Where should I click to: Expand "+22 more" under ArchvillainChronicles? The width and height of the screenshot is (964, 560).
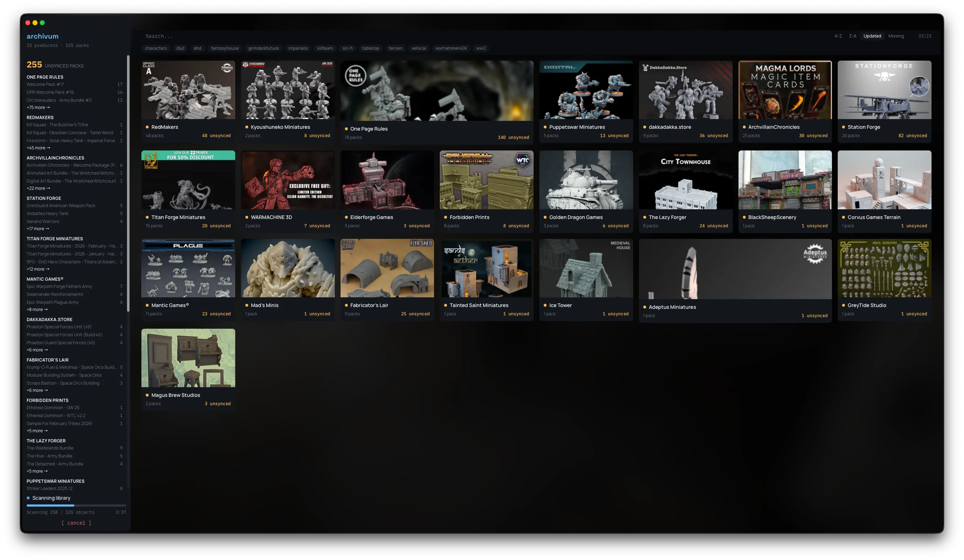tap(39, 188)
